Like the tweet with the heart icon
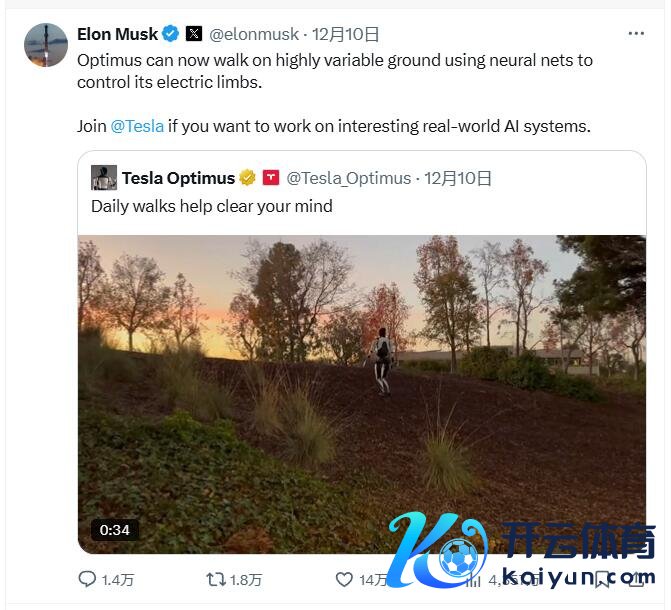The height and width of the screenshot is (610, 671). coord(344,579)
